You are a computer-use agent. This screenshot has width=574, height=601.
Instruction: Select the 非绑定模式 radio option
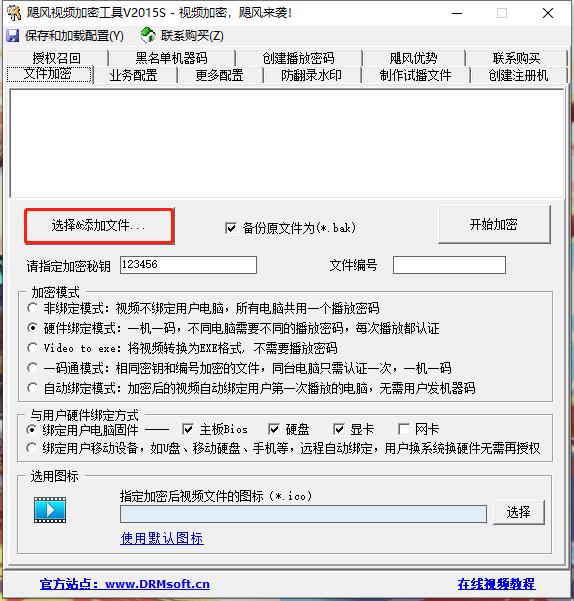(x=33, y=308)
